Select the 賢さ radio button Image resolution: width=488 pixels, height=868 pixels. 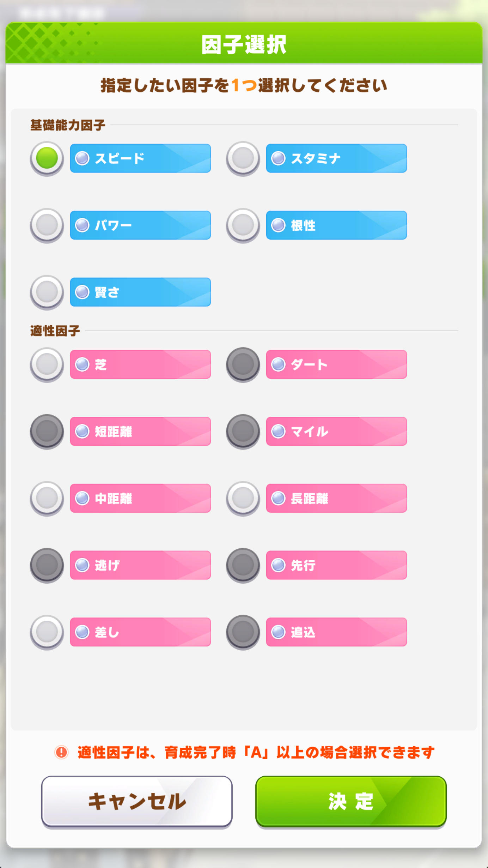tap(47, 292)
